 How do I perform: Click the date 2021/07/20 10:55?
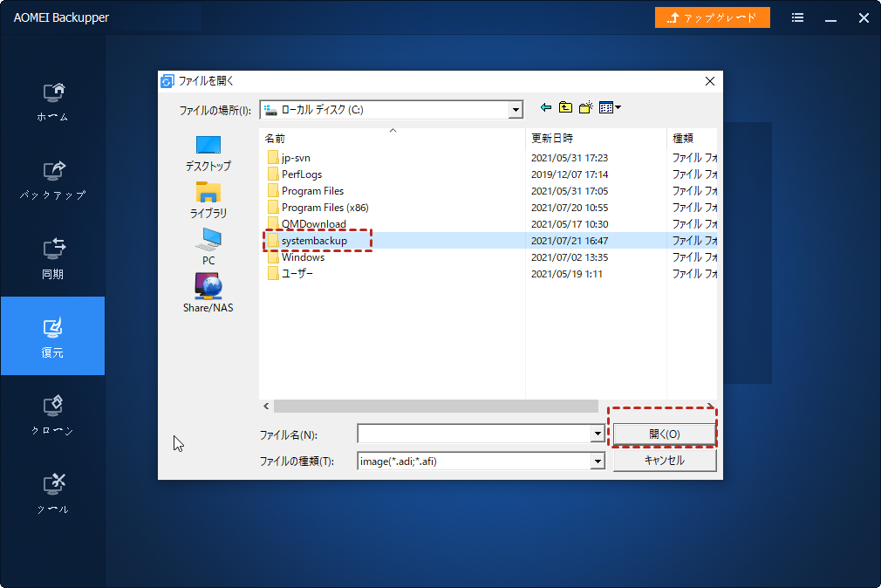(570, 208)
